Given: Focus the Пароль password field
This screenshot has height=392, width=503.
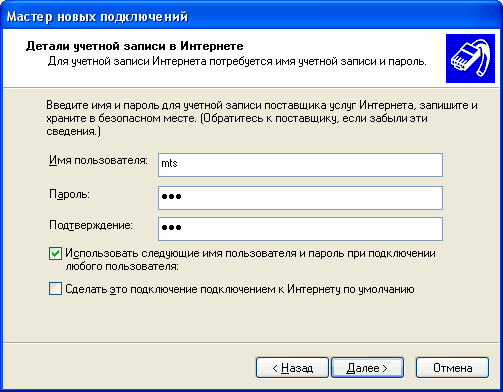Looking at the screenshot, I should (300, 198).
